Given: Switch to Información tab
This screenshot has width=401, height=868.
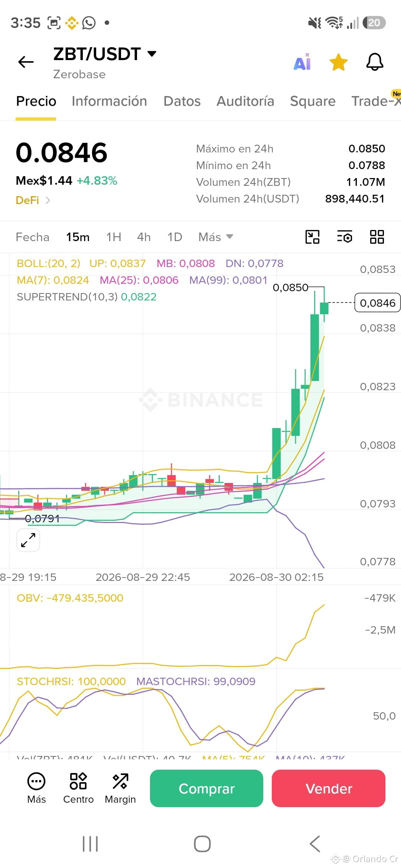Looking at the screenshot, I should (109, 101).
